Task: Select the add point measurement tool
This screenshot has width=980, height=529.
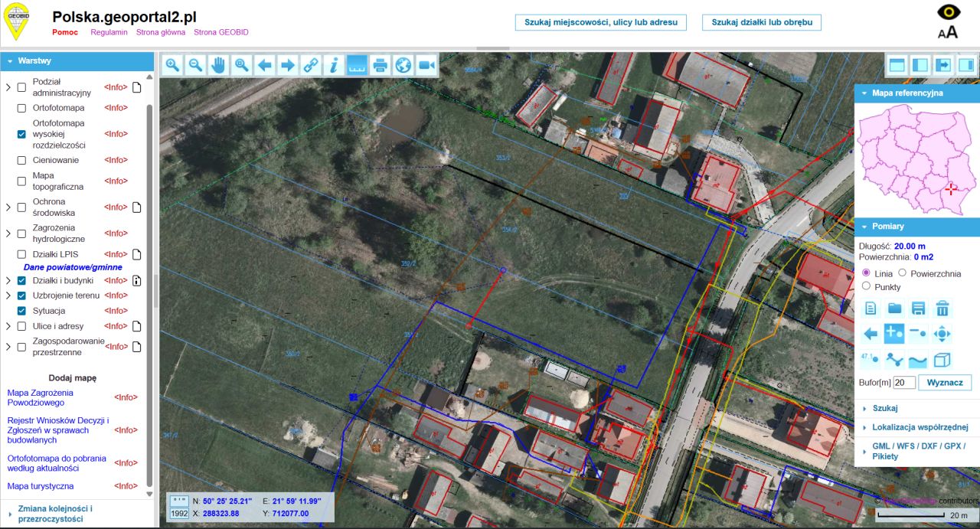Action: (x=894, y=334)
